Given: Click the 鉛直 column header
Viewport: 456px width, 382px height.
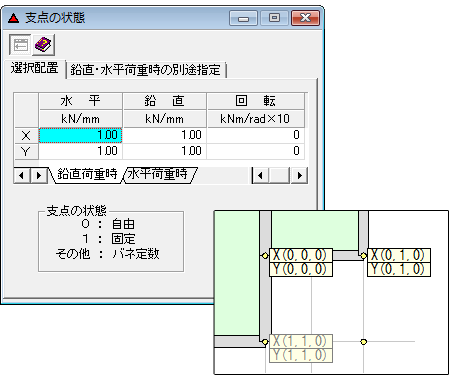Looking at the screenshot, I should pos(165,101).
